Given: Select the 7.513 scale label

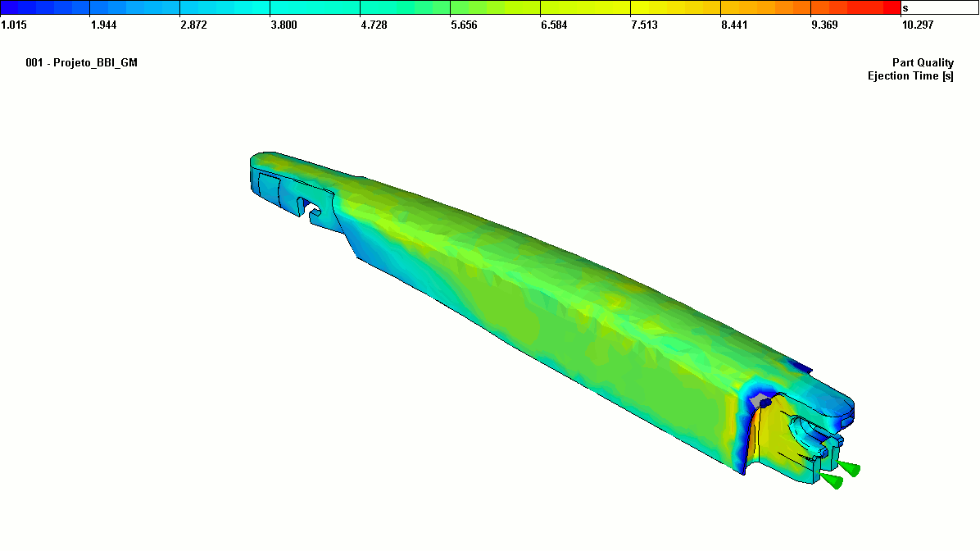Looking at the screenshot, I should (644, 25).
